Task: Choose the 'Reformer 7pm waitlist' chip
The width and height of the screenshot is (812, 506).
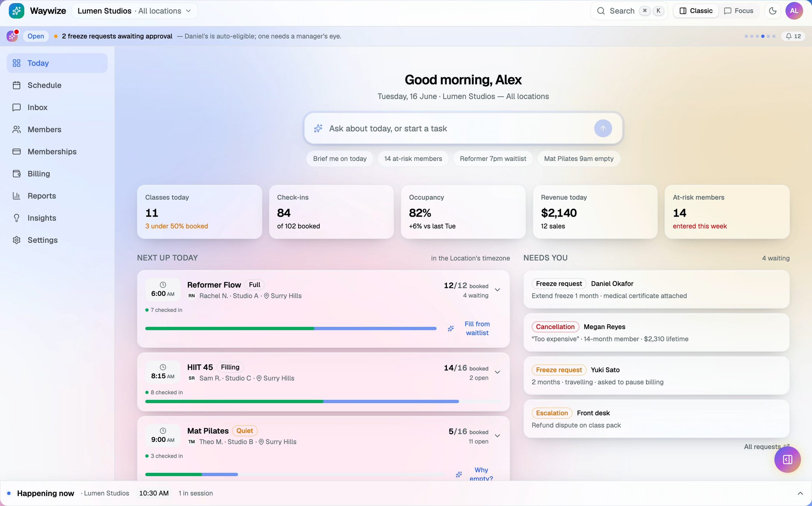Action: coord(493,159)
